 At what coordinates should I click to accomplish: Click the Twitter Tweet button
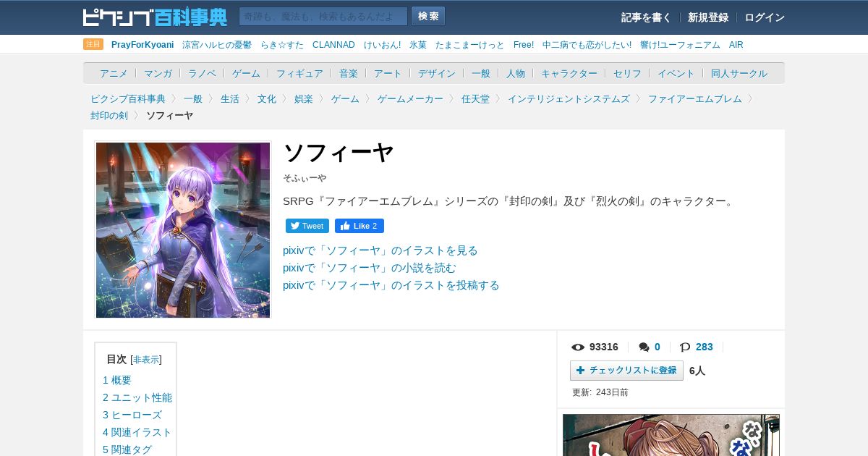(307, 226)
